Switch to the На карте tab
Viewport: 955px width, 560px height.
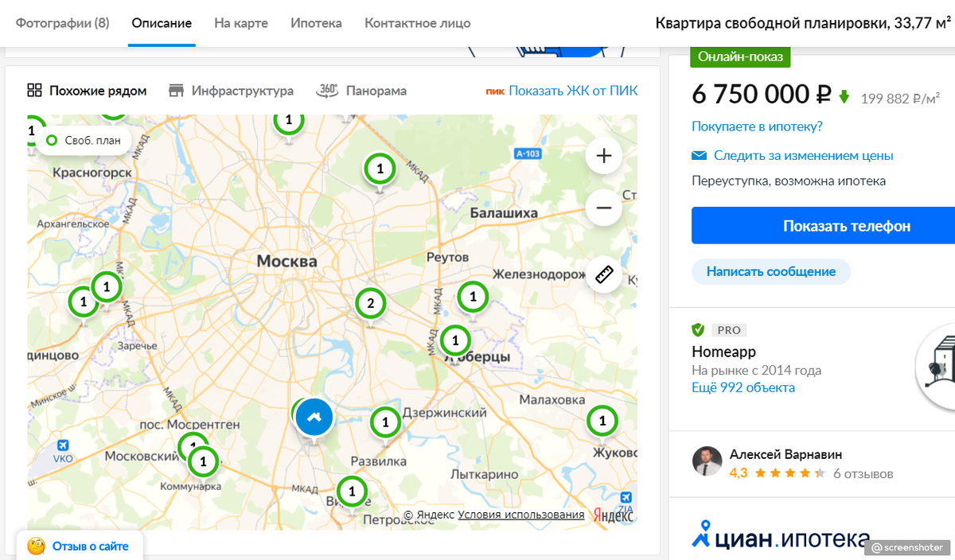point(240,23)
